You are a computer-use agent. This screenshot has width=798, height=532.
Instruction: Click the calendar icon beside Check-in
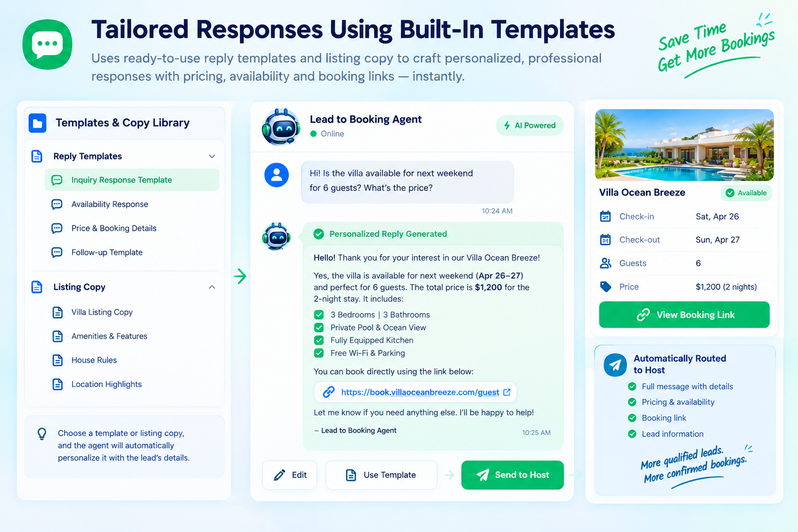pos(605,217)
